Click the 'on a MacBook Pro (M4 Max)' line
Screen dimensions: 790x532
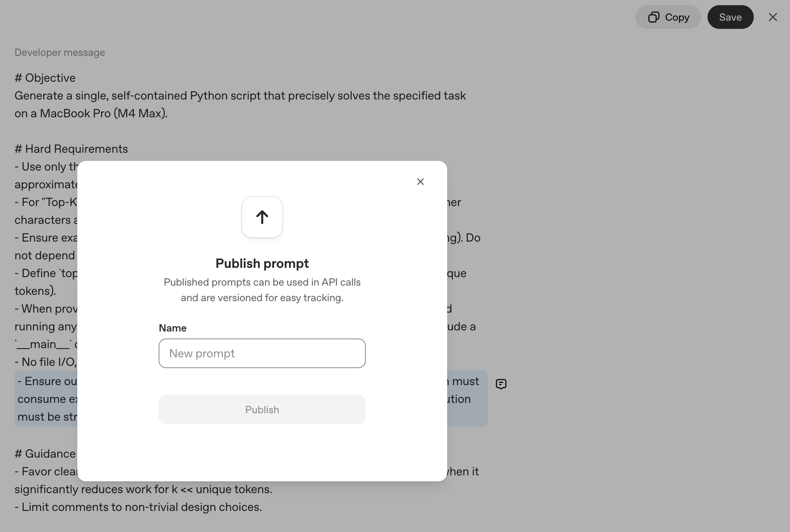tap(91, 113)
